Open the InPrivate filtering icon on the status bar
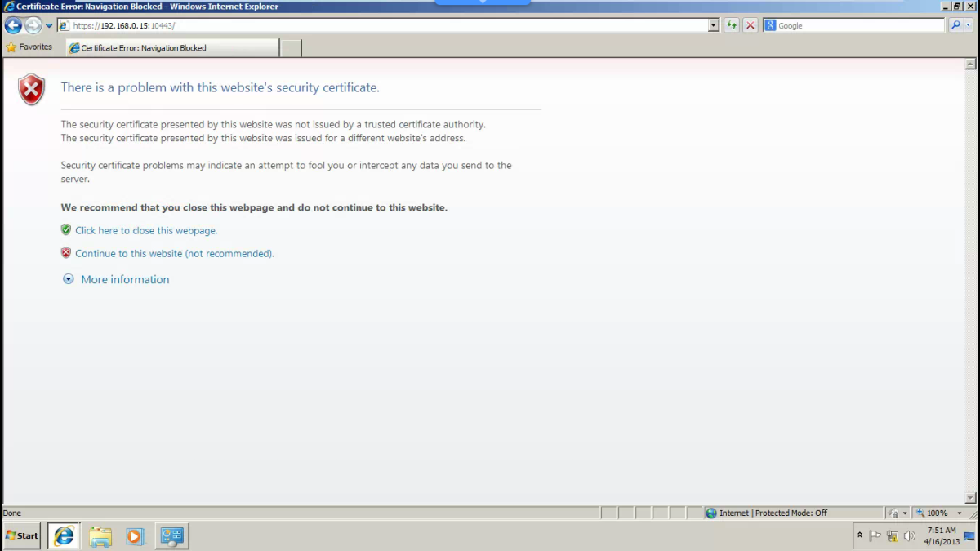This screenshot has height=551, width=980. [x=893, y=513]
